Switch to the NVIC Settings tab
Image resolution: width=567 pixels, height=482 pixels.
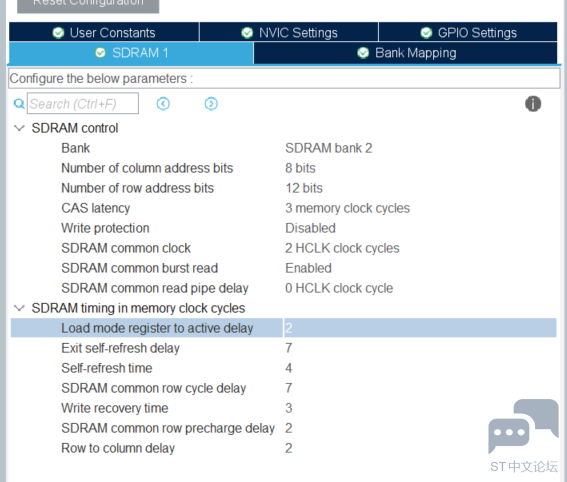click(289, 33)
